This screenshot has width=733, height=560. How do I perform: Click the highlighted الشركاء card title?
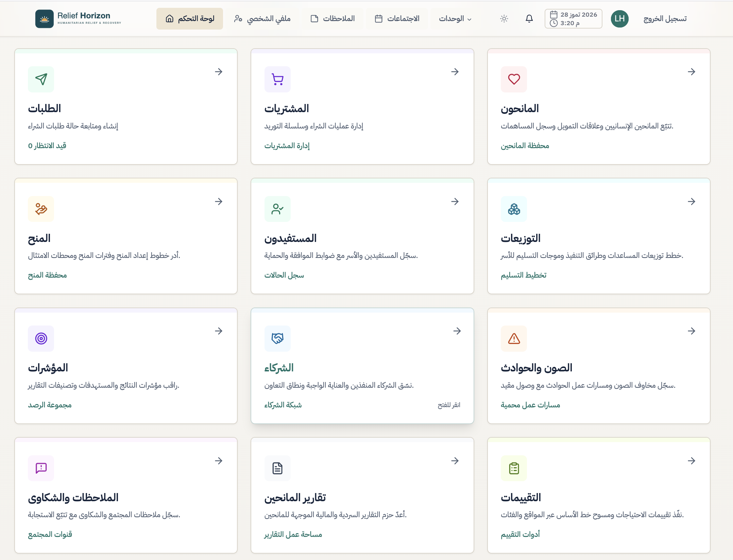pyautogui.click(x=279, y=368)
